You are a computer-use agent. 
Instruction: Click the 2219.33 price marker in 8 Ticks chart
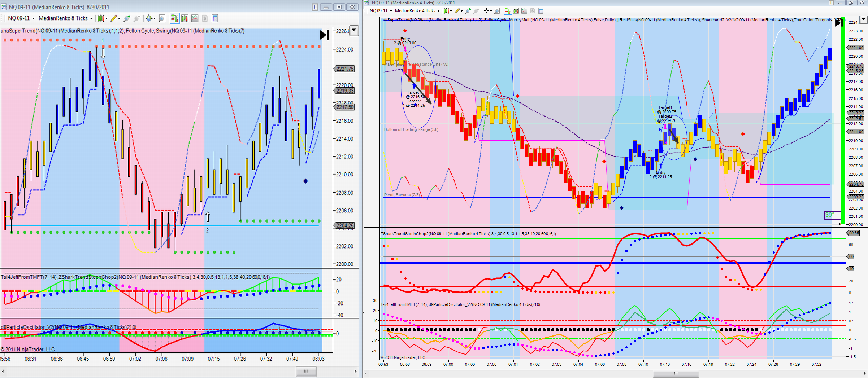point(344,91)
